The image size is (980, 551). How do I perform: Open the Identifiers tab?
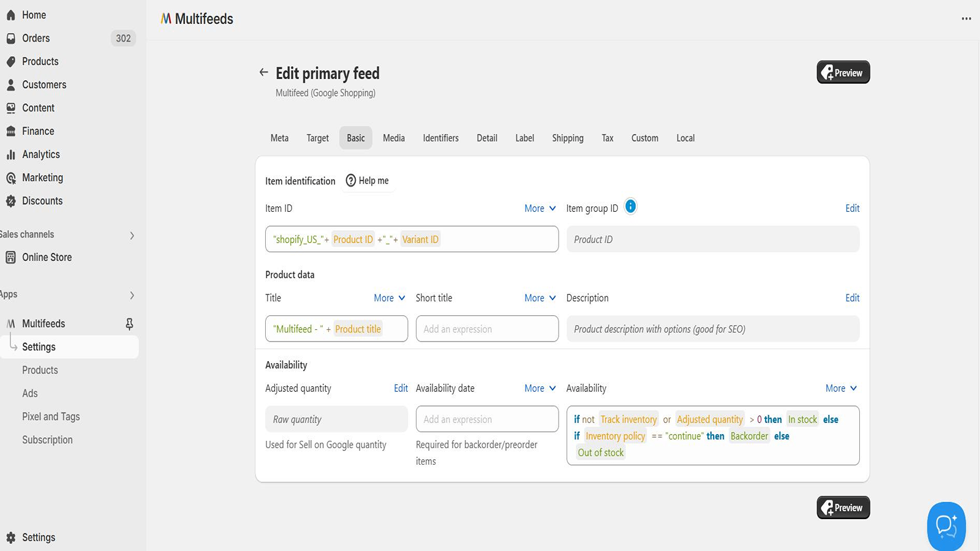440,138
